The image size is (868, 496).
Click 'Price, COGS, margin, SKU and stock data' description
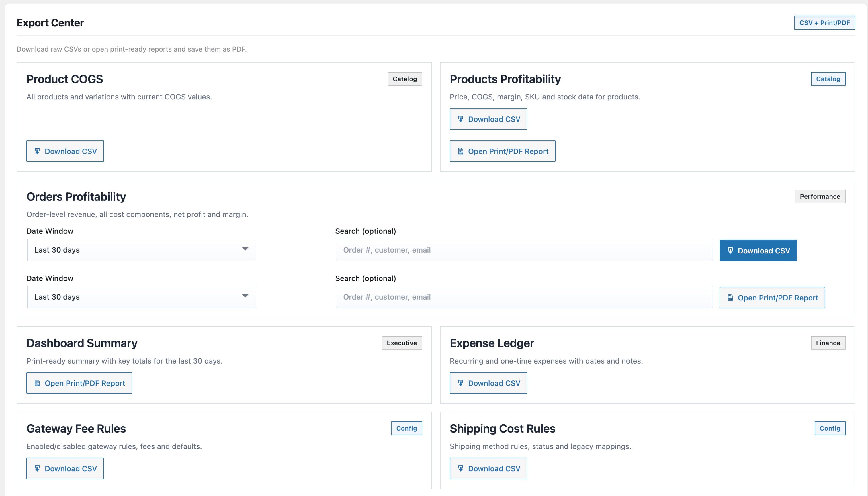pos(545,97)
